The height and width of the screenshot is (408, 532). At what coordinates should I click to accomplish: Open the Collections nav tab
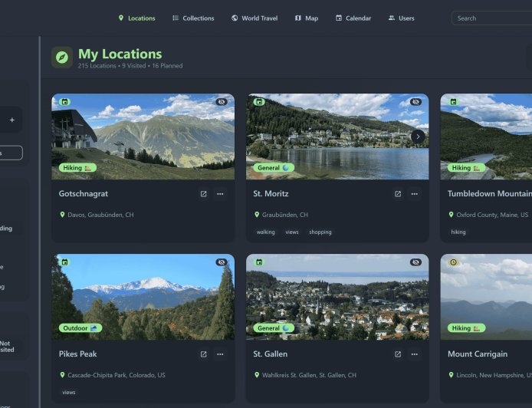pos(193,18)
